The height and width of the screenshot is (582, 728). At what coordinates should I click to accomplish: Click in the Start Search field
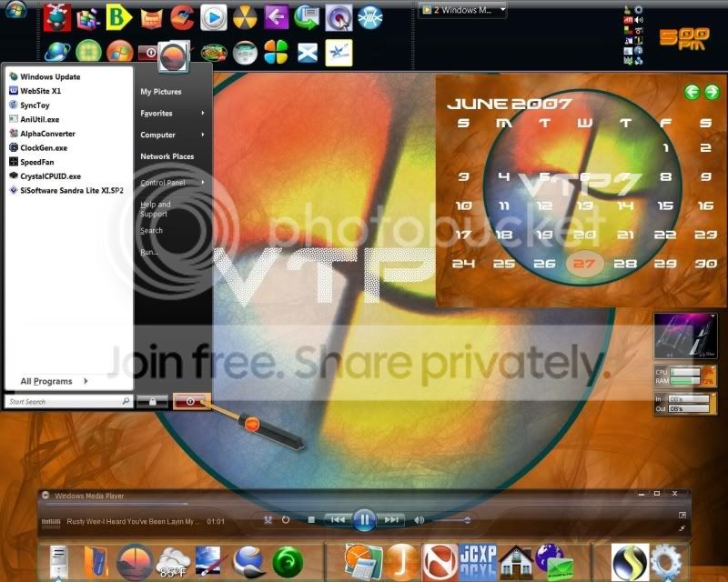67,401
